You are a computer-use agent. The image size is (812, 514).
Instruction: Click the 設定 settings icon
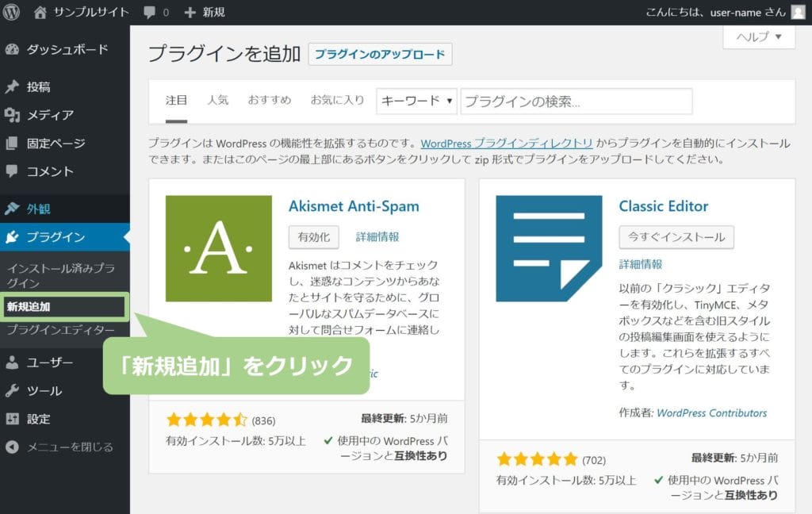click(x=12, y=418)
